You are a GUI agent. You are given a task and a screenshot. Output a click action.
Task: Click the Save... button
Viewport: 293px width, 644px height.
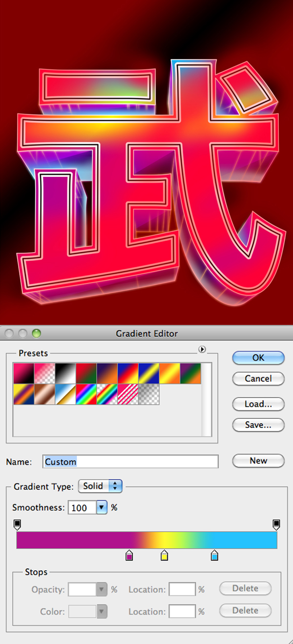click(x=258, y=425)
